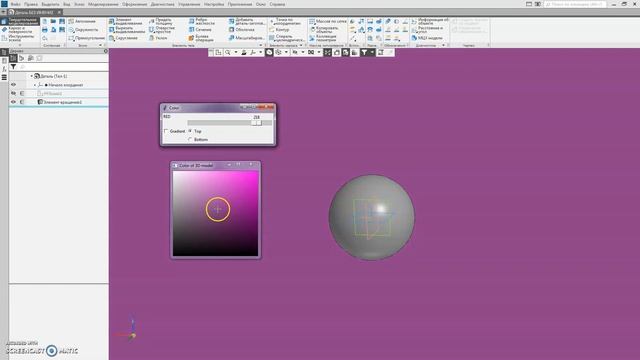This screenshot has height=360, width=640.
Task: Click the gray sphere model
Action: point(371,218)
